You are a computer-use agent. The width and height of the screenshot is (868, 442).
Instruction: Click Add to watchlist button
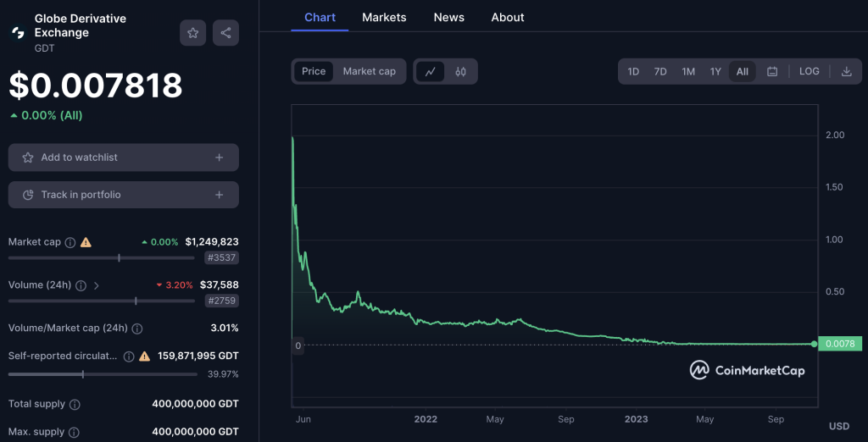(x=124, y=157)
